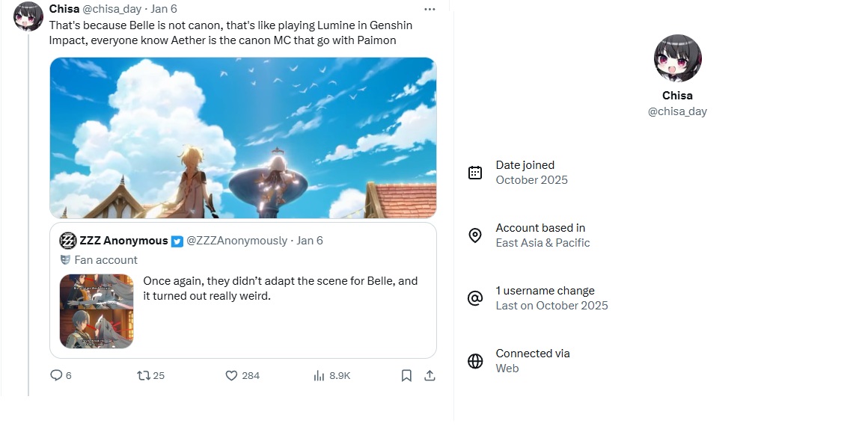Click the Jan 6 timestamp of Chisa's tweet
Viewport: 868px width, 438px height.
coord(164,9)
